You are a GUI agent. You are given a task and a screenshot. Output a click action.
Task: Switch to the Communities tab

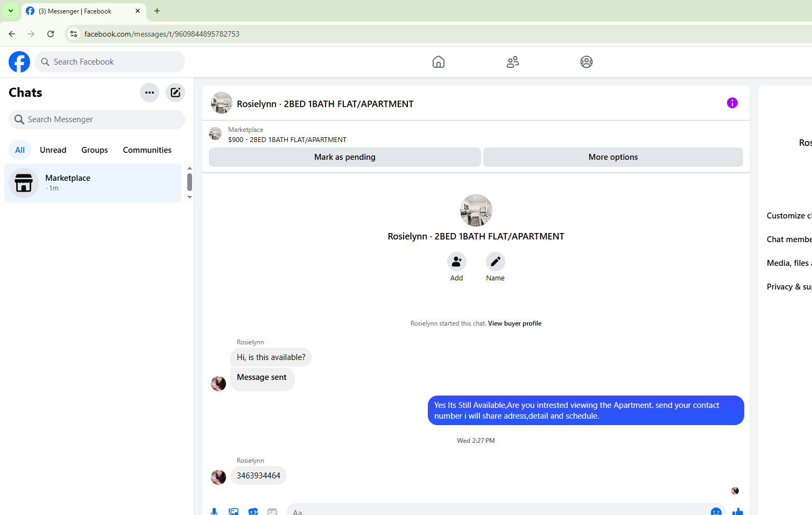[x=147, y=150]
